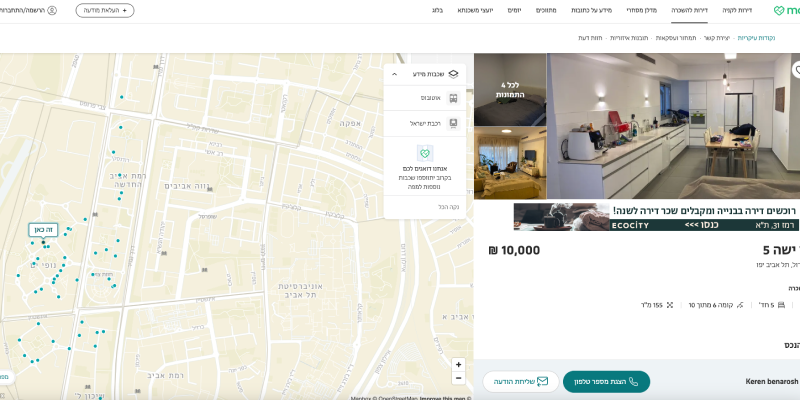800x400 pixels.
Task: Click the Keren benarosh contact name
Action: [771, 382]
